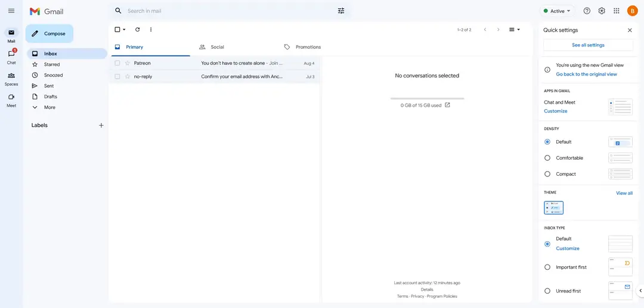Select Important first inbox type
This screenshot has height=308, width=644.
(547, 267)
